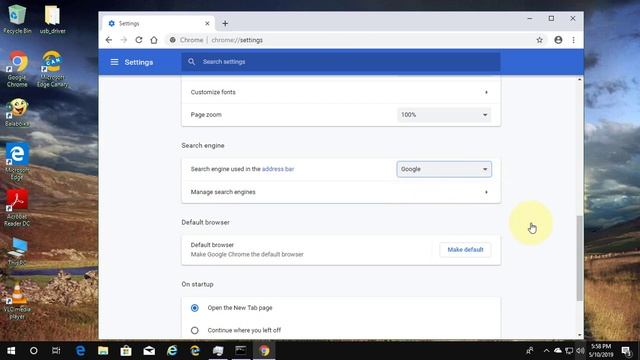The image size is (640, 360).
Task: Focus the Search settings field
Action: [341, 62]
